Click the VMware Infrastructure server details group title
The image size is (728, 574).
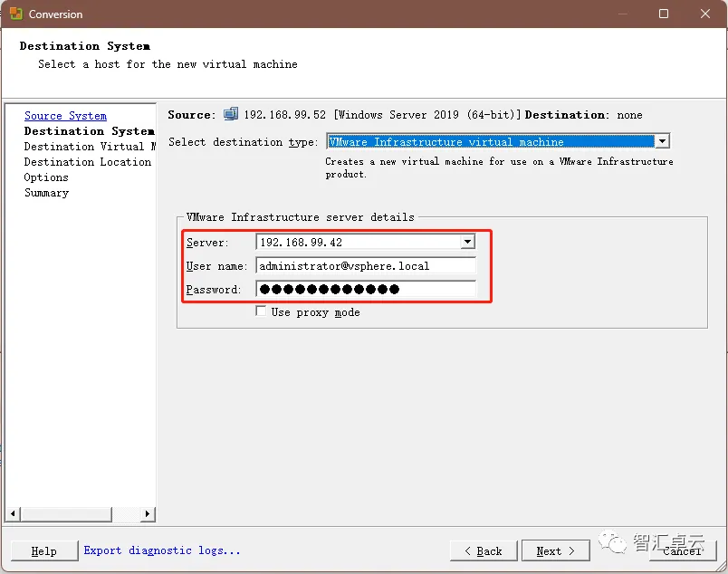[x=300, y=217]
